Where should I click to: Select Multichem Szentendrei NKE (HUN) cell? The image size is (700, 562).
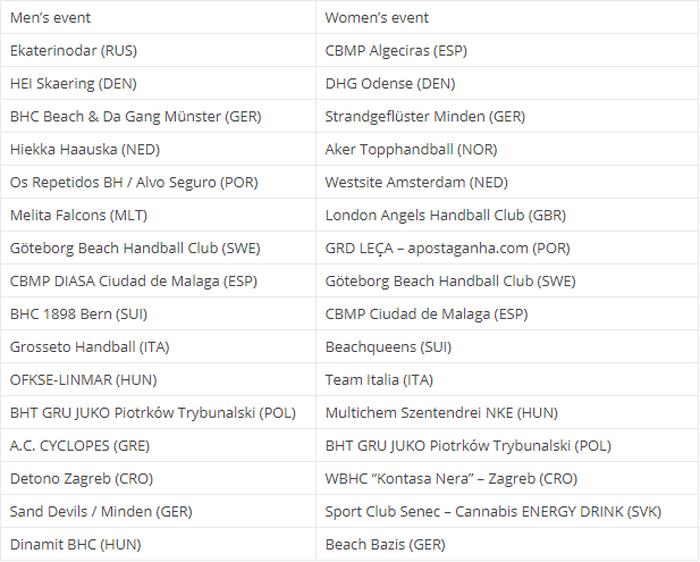(x=441, y=413)
